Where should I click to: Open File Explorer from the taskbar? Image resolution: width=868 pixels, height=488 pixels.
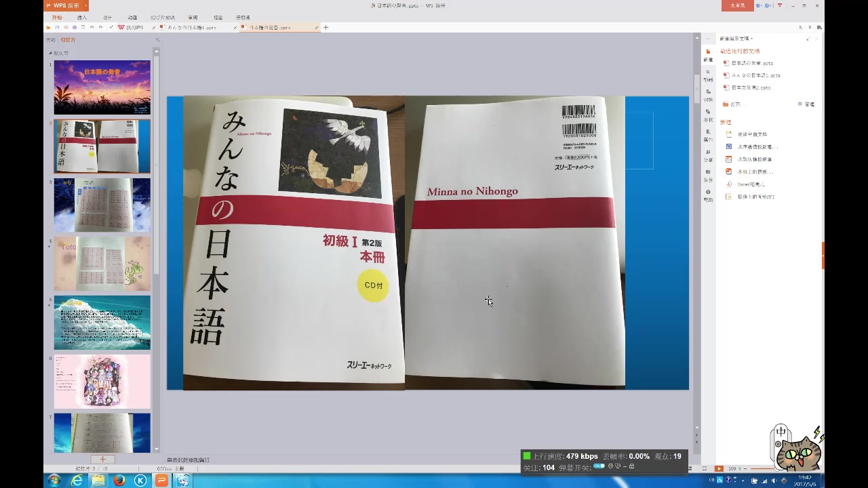[98, 481]
